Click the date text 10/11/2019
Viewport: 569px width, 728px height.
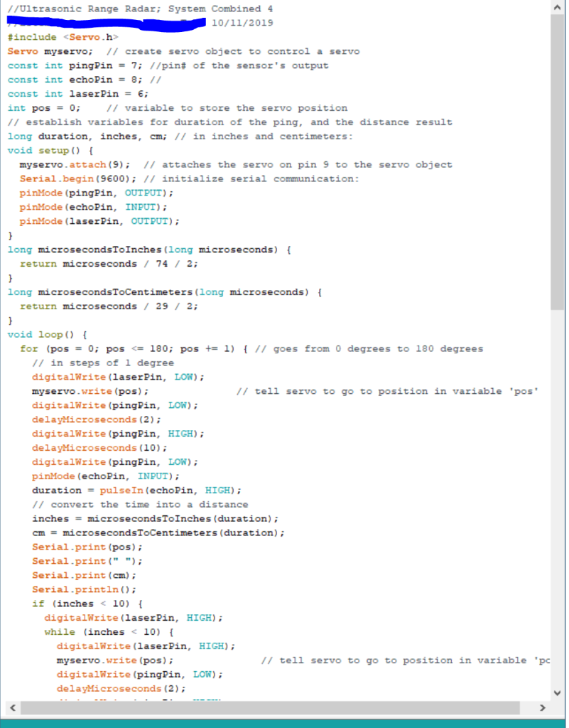pyautogui.click(x=242, y=23)
